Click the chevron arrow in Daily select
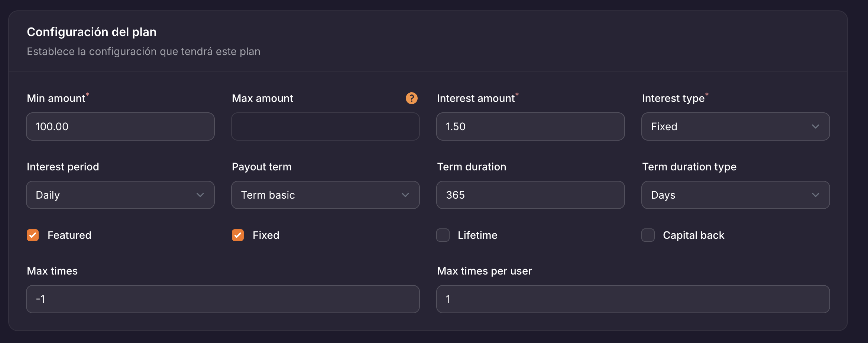868x343 pixels. (200, 195)
